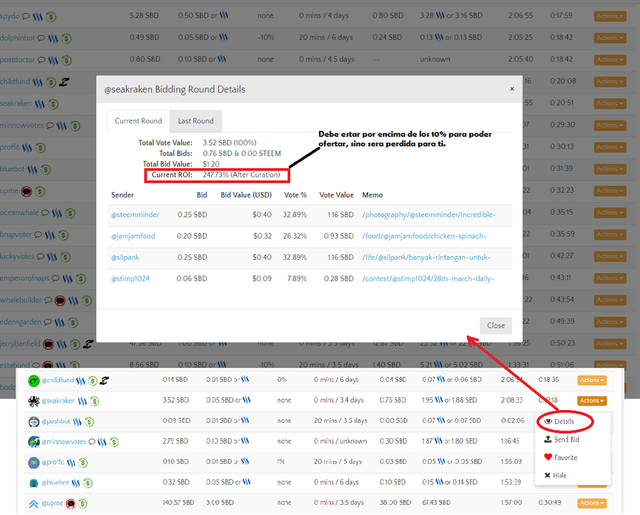Expand Actions for the dimmed minnowvotes row
Image resolution: width=640 pixels, height=515 pixels.
(610, 125)
